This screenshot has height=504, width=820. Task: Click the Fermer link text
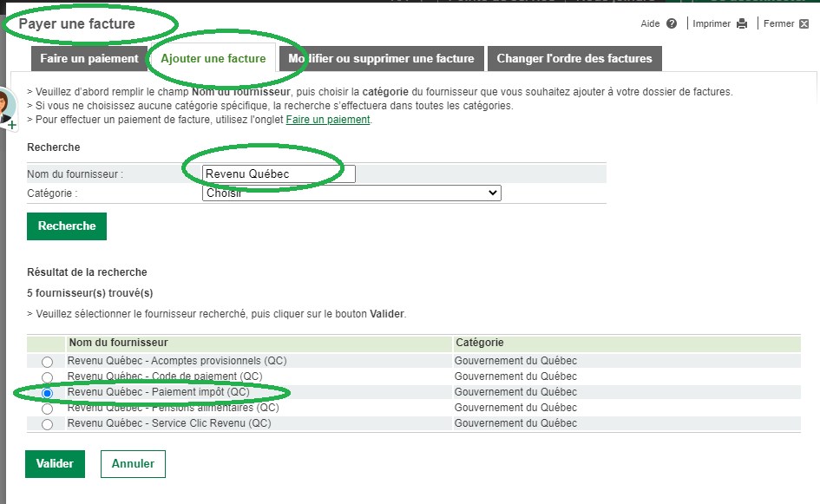(x=778, y=23)
